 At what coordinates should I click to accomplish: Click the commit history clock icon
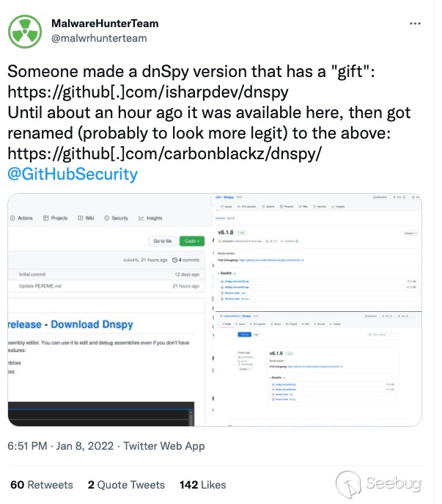174,260
